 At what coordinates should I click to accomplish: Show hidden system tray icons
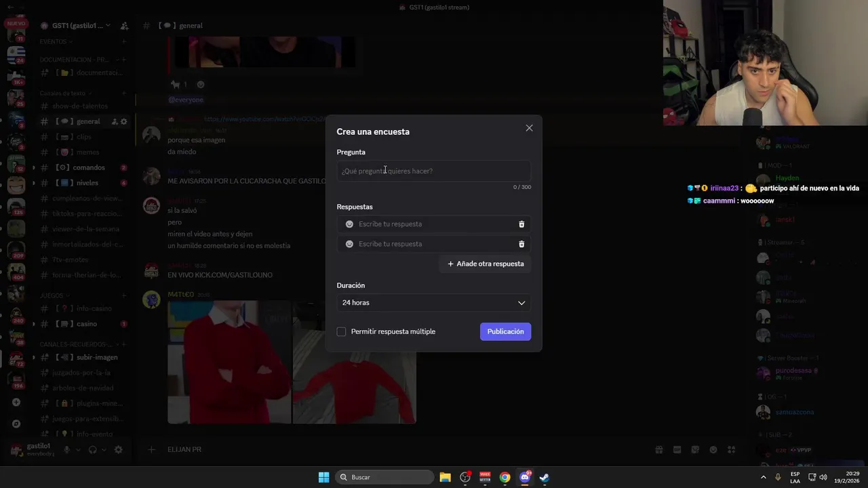point(763,477)
